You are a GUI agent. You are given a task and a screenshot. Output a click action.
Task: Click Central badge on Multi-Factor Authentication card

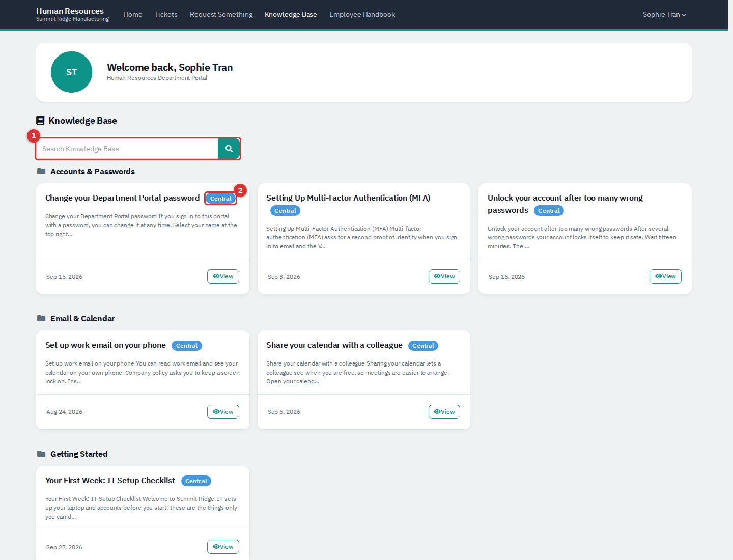[x=285, y=211]
